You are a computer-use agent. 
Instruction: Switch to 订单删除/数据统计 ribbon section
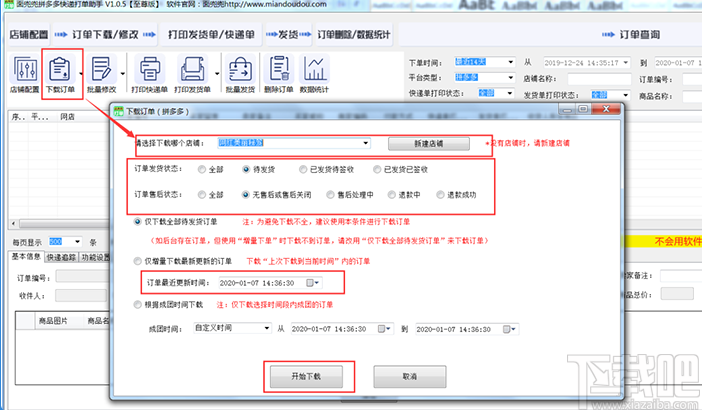pos(354,34)
